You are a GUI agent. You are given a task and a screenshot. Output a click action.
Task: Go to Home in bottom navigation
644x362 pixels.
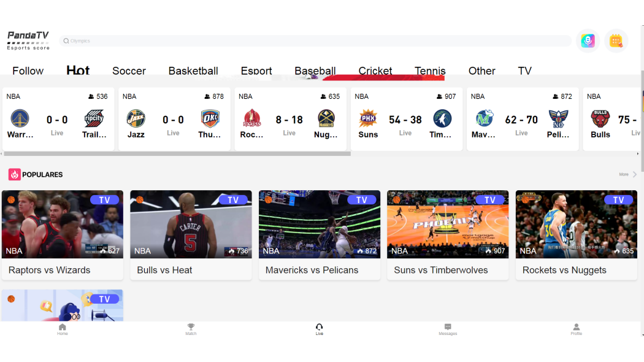(x=63, y=329)
